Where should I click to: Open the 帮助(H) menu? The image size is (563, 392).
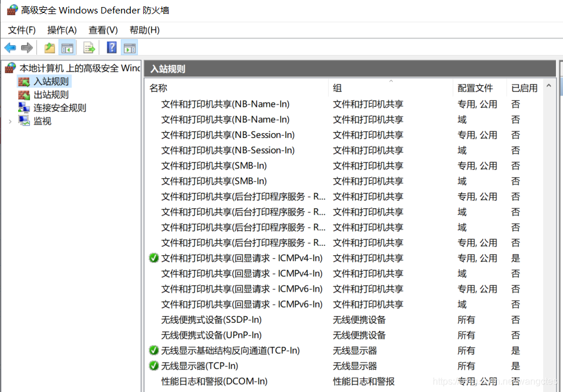pos(144,30)
